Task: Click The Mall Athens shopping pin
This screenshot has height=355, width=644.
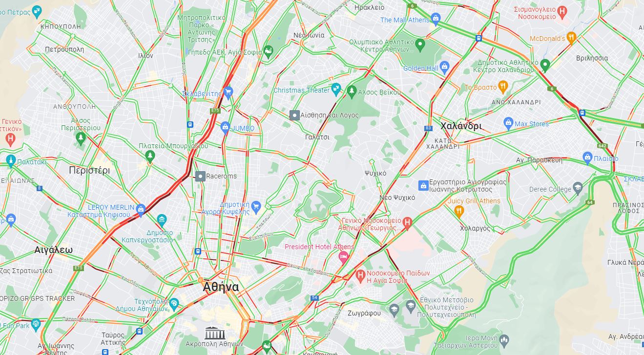Action: click(436, 20)
